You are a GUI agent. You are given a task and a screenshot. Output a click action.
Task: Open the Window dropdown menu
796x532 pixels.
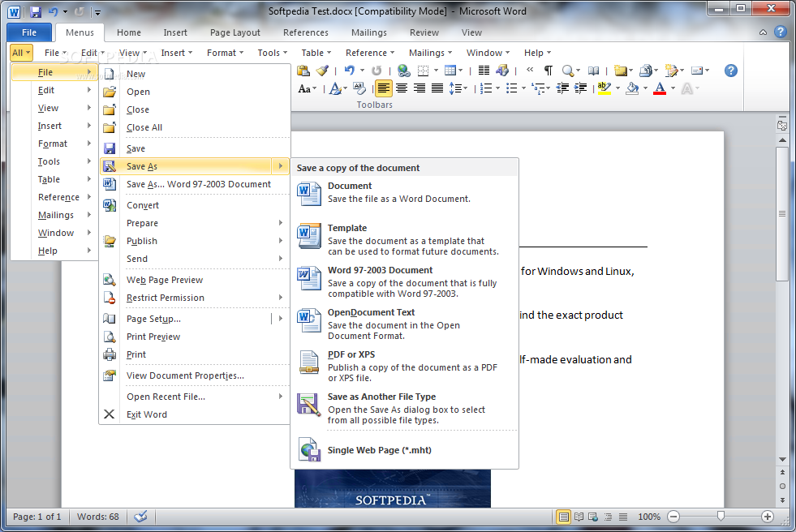488,53
